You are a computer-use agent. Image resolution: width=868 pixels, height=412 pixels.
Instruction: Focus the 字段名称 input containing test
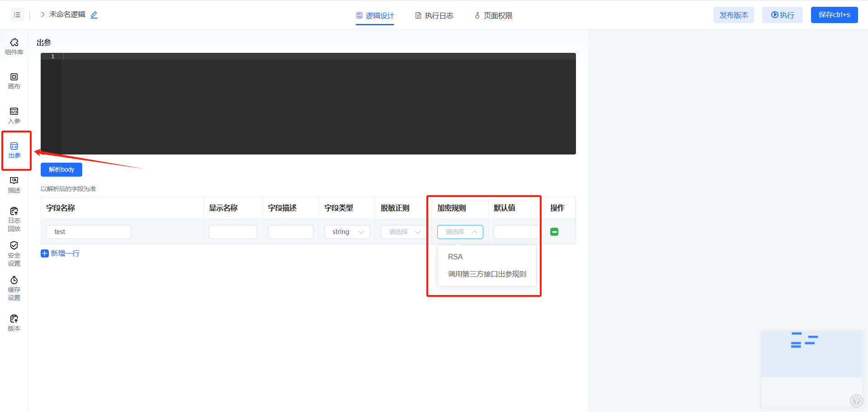pos(89,232)
